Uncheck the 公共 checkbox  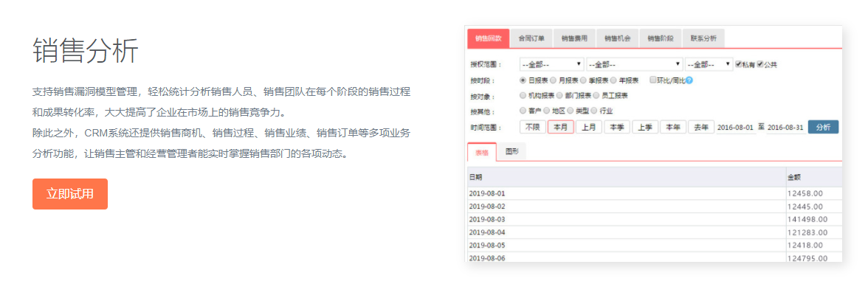point(760,64)
